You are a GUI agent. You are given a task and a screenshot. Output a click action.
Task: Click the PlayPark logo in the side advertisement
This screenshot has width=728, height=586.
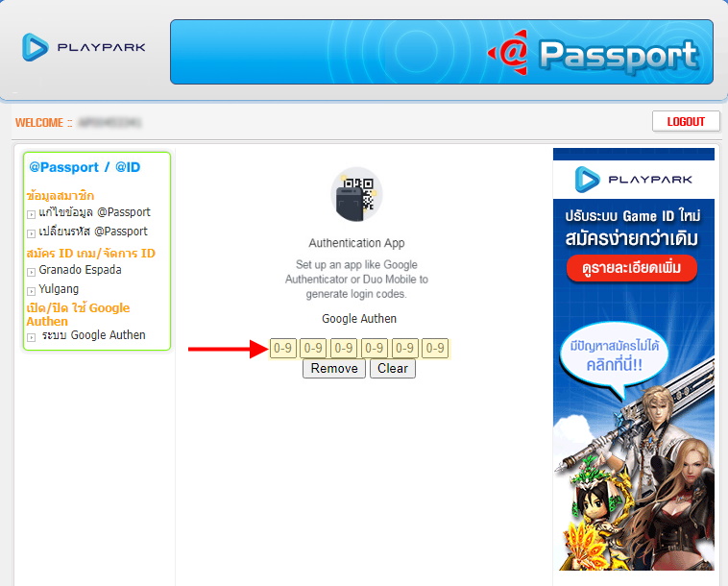[x=634, y=180]
